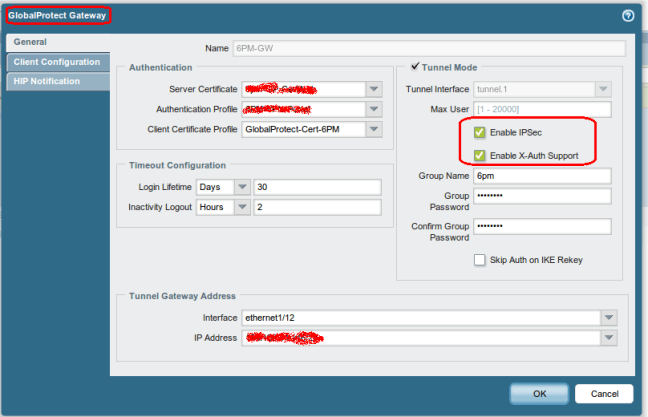Enable the Tunnel Mode checkbox

pyautogui.click(x=416, y=67)
